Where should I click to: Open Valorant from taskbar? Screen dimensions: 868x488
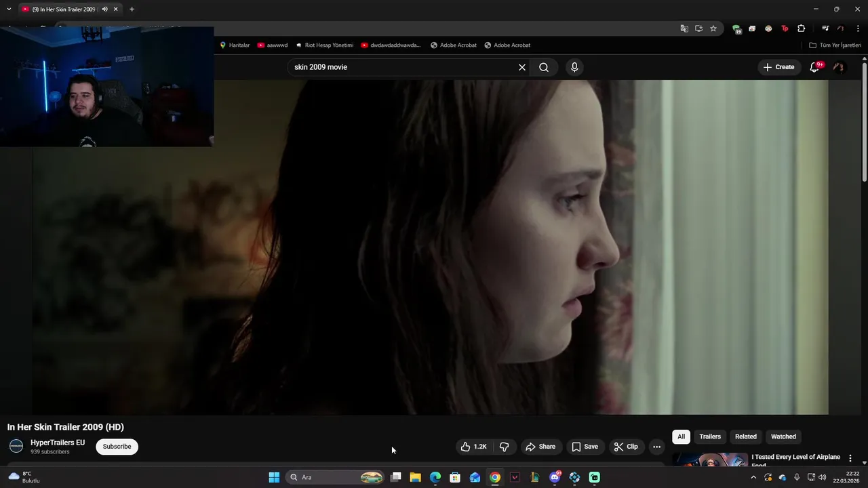coord(515,477)
